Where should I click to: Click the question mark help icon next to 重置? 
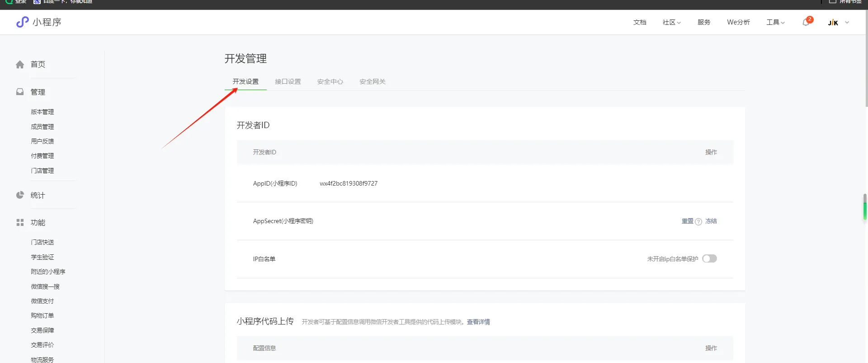698,221
